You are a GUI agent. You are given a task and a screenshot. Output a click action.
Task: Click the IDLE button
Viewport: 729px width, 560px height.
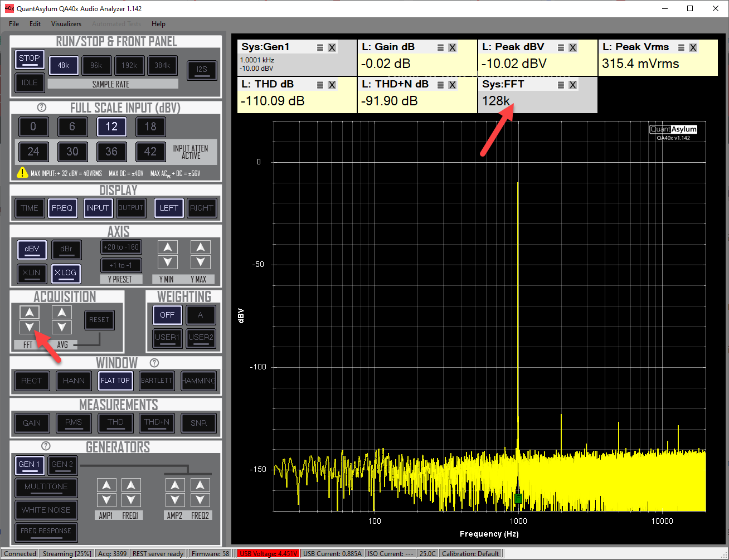point(30,82)
